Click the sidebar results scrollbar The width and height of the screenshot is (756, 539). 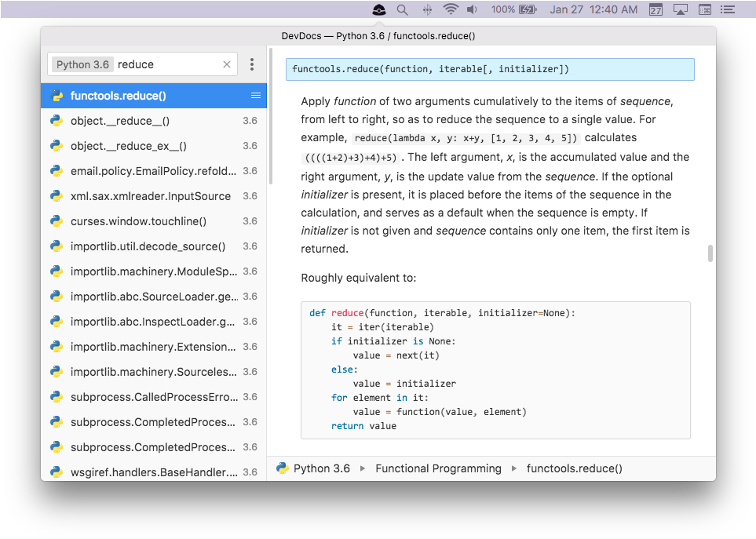(271, 115)
